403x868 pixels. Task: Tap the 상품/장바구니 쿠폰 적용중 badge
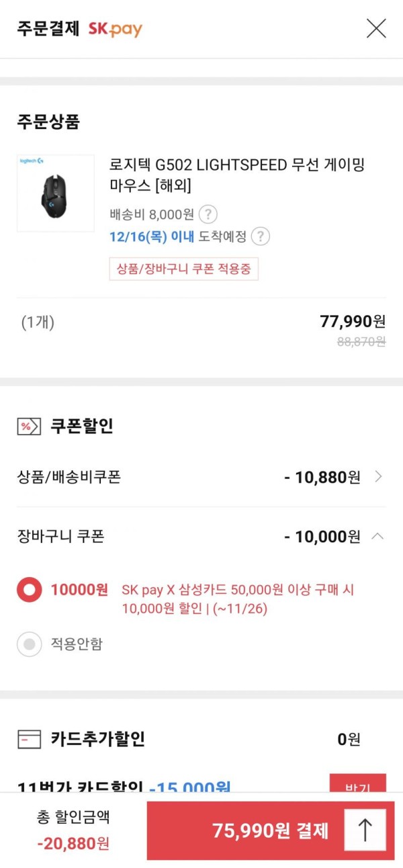(x=184, y=269)
